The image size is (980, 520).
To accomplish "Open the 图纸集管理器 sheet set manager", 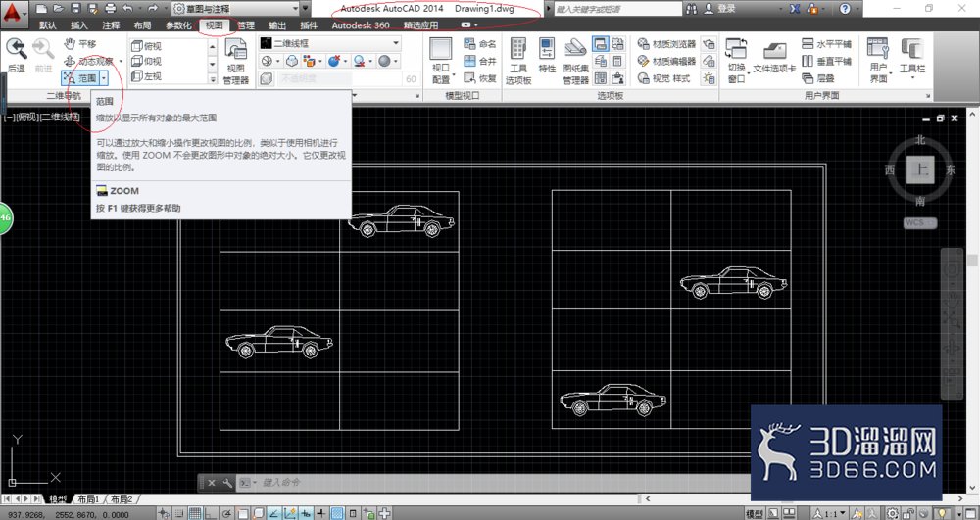I will point(575,61).
